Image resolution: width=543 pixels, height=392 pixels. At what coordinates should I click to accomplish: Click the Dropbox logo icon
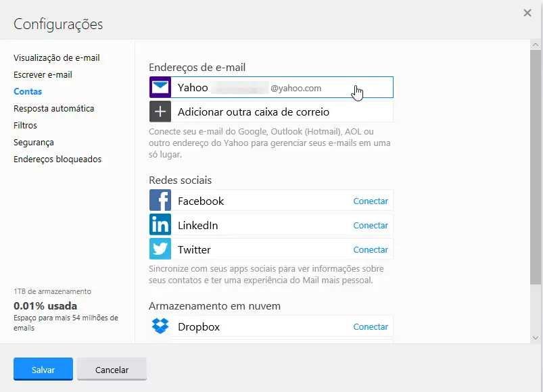pos(160,326)
